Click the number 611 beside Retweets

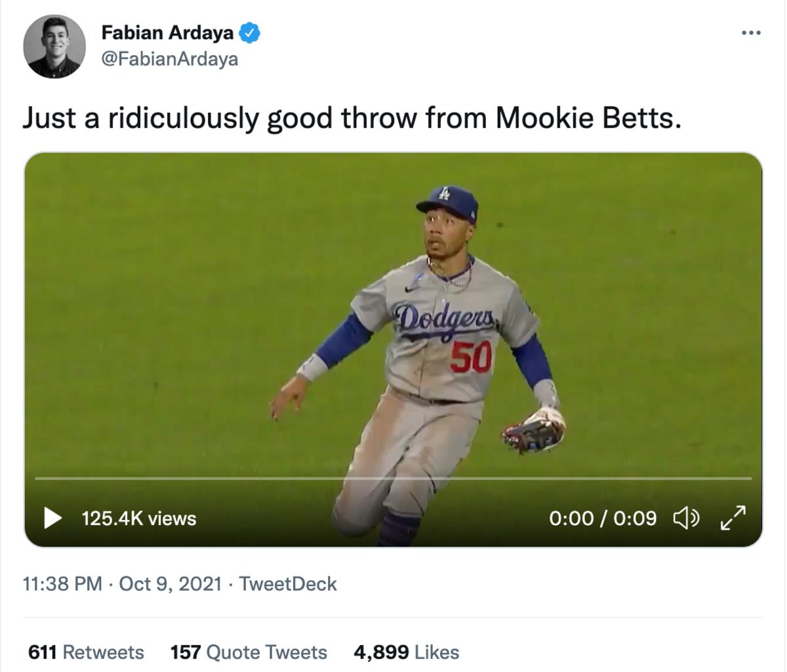click(42, 652)
